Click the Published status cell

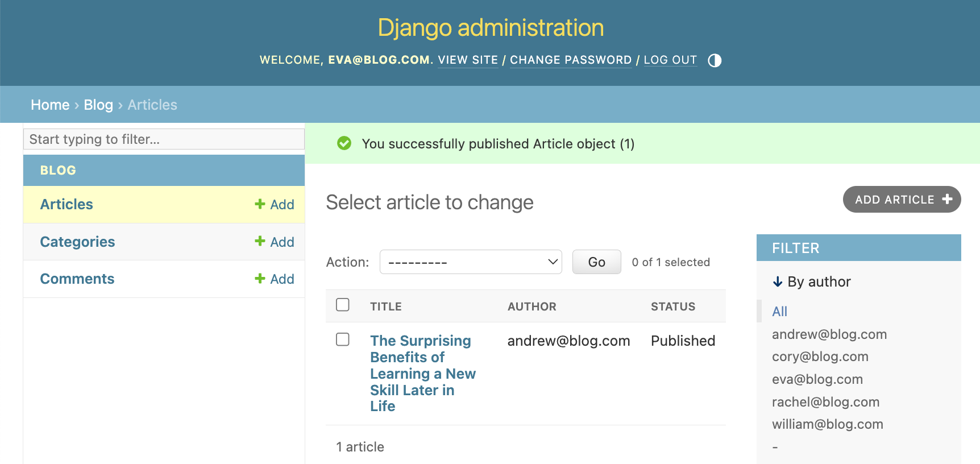[x=683, y=341]
